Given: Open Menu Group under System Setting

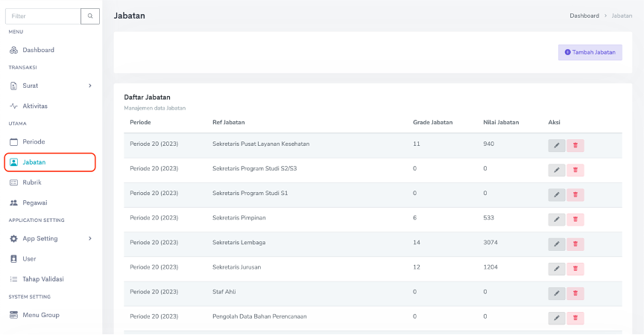Looking at the screenshot, I should [x=40, y=315].
